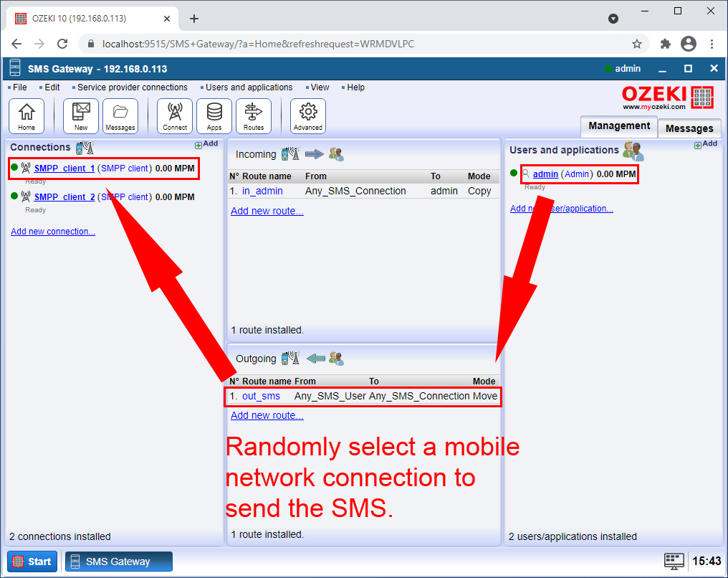
Task: Open the Messages folder toolbar icon
Action: pyautogui.click(x=120, y=115)
